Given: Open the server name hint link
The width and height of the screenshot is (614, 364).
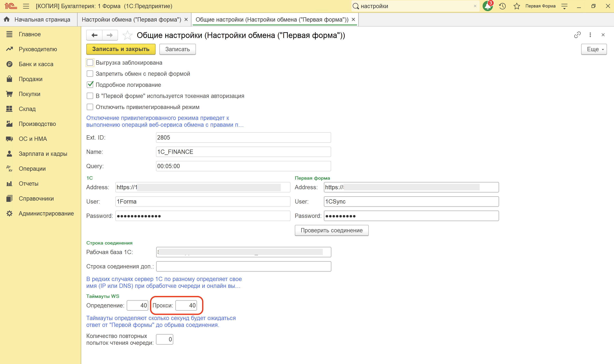Looking at the screenshot, I should (164, 282).
